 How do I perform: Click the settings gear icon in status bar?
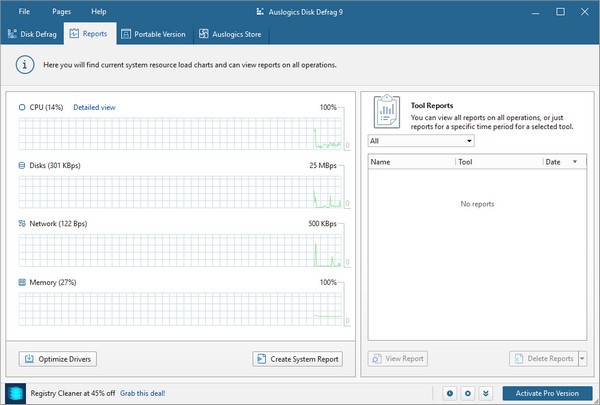point(468,393)
